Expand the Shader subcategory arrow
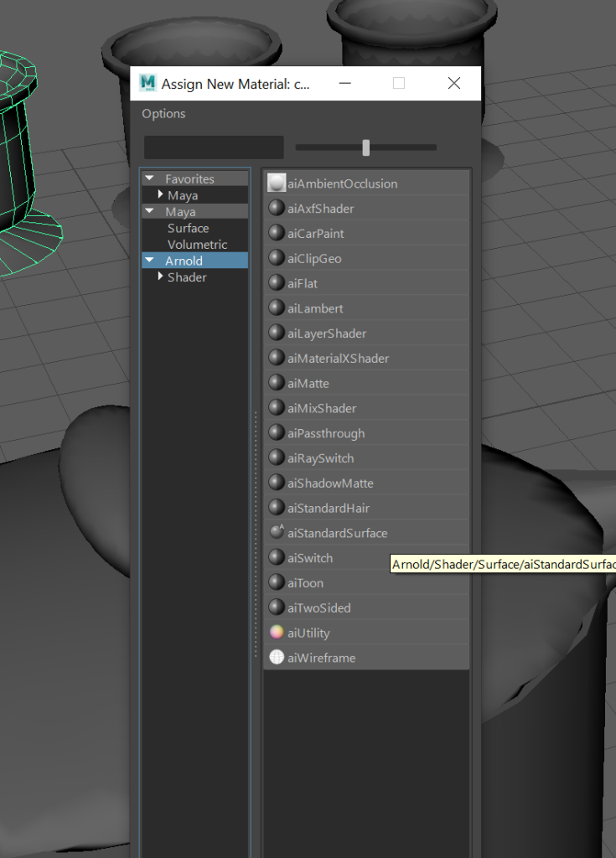Viewport: 616px width, 858px height. pos(160,277)
